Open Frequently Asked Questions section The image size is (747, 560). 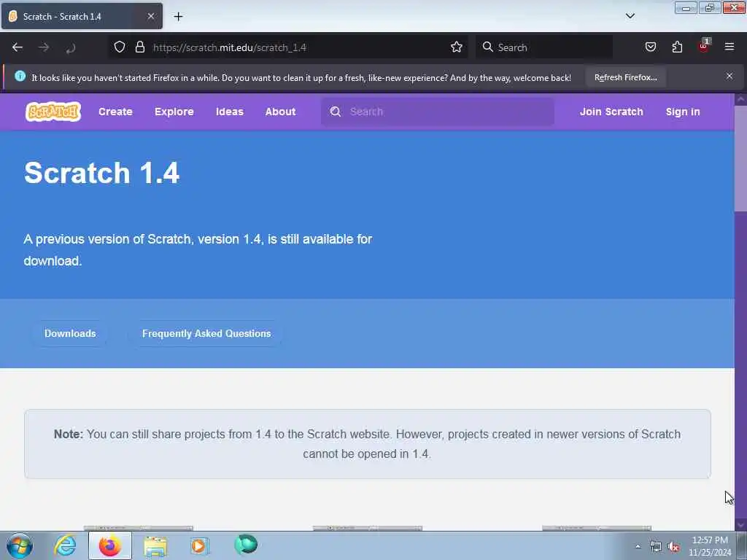pos(206,333)
